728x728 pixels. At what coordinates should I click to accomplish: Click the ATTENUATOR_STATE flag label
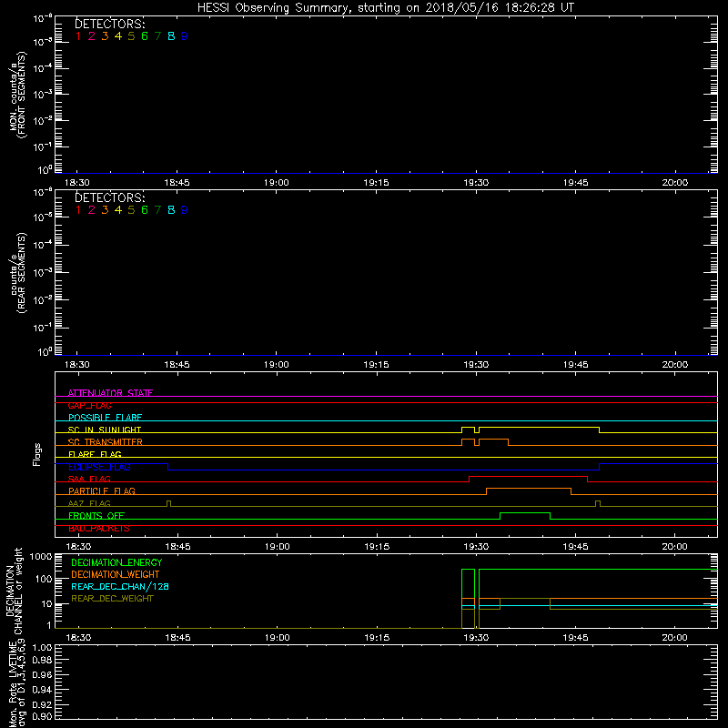pos(110,393)
